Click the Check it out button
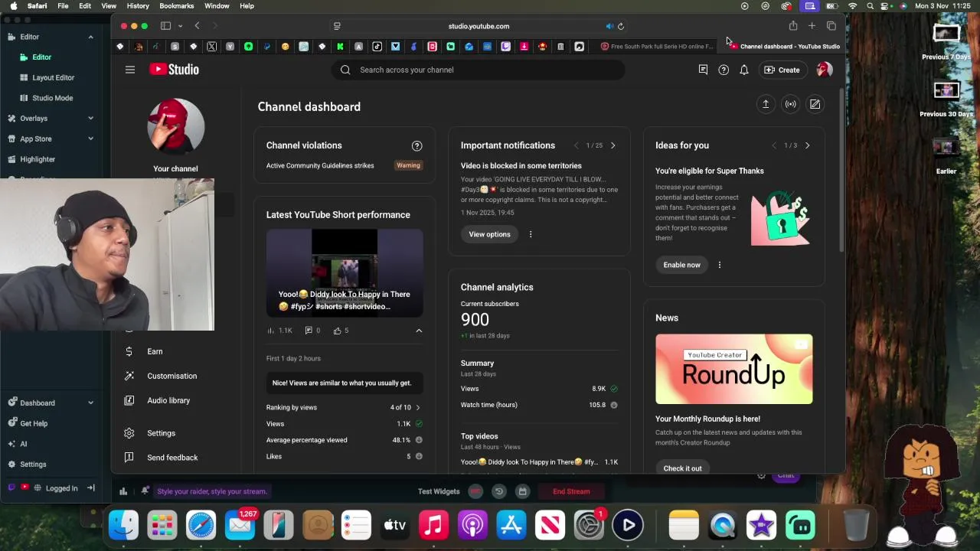 click(682, 468)
